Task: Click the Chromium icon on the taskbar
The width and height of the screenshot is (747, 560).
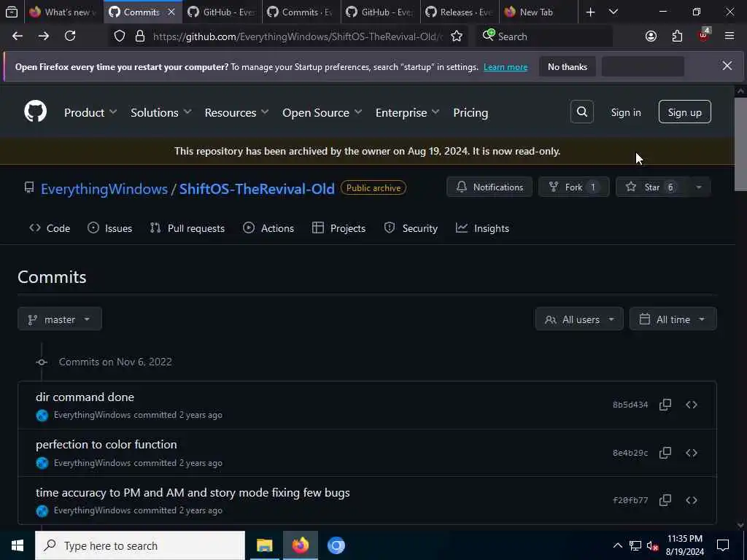Action: [x=336, y=545]
